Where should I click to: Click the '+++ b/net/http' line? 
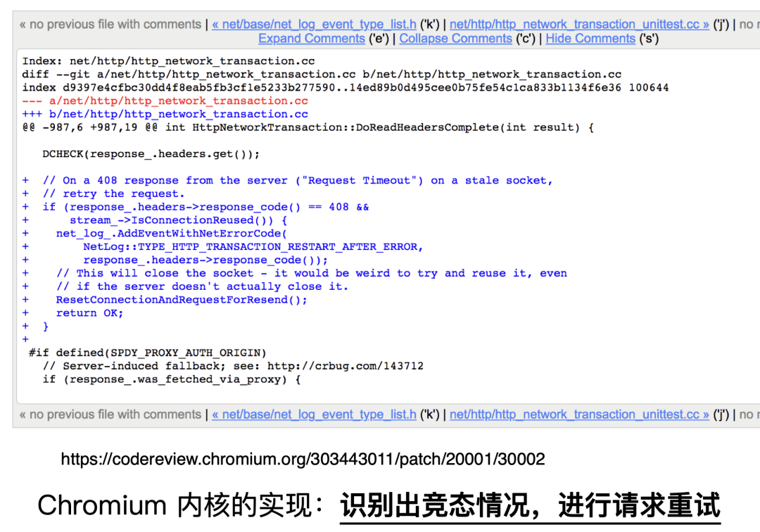pyautogui.click(x=165, y=114)
